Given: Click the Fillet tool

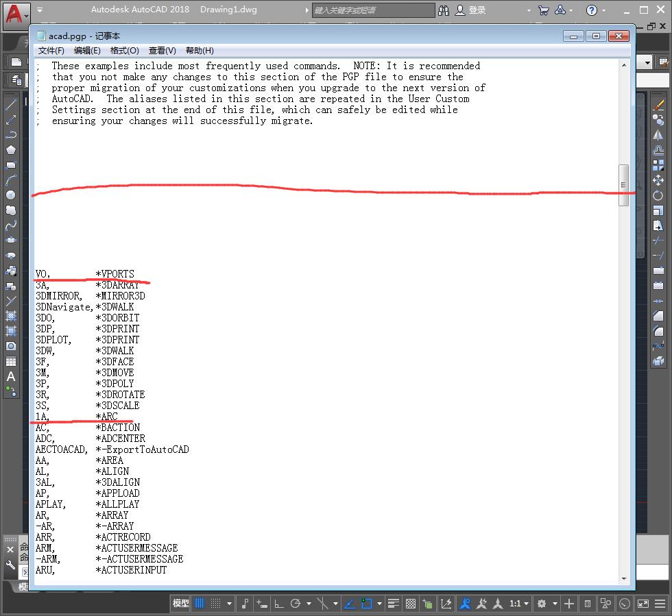Looking at the screenshot, I should click(x=658, y=331).
